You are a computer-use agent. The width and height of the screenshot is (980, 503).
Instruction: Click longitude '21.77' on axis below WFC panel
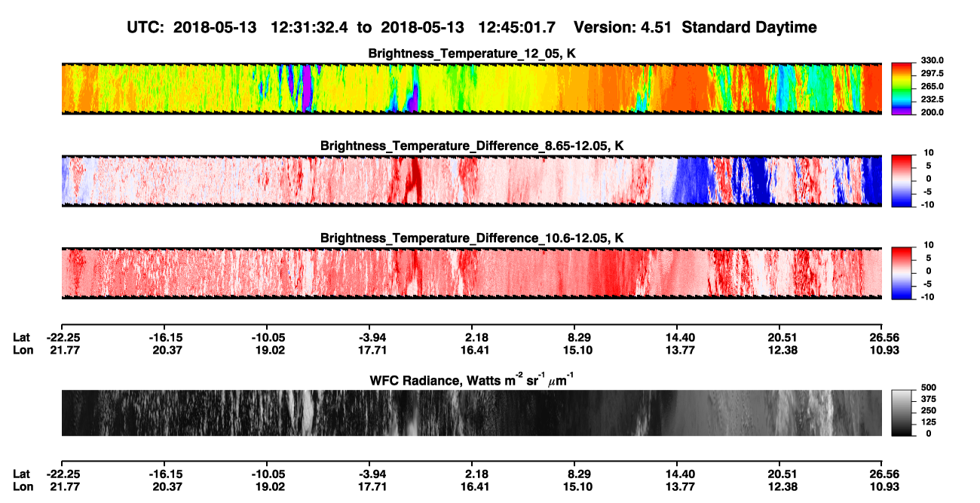pyautogui.click(x=64, y=486)
